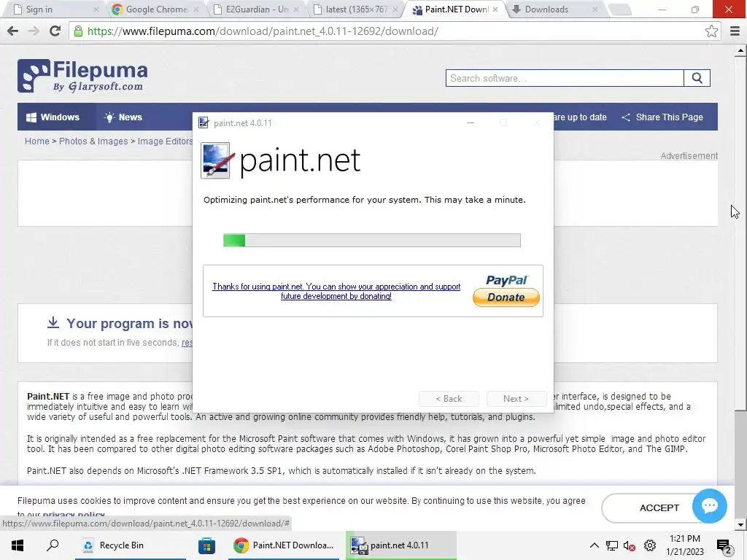
Task: Switch to Chrome Paint.NET Download taskbar item
Action: (x=284, y=545)
